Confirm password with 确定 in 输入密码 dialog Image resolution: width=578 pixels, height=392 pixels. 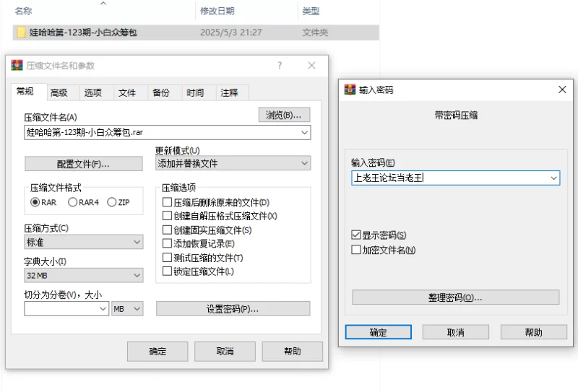[378, 332]
